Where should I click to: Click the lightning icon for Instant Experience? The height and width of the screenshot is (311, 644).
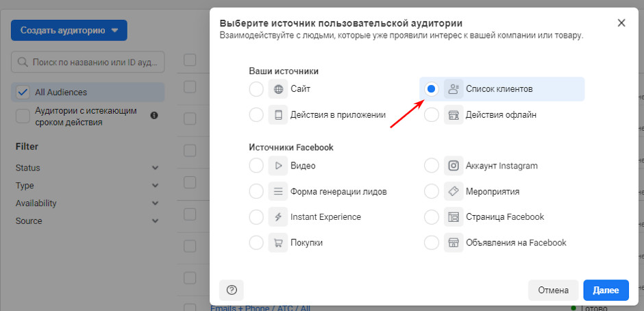click(x=278, y=217)
